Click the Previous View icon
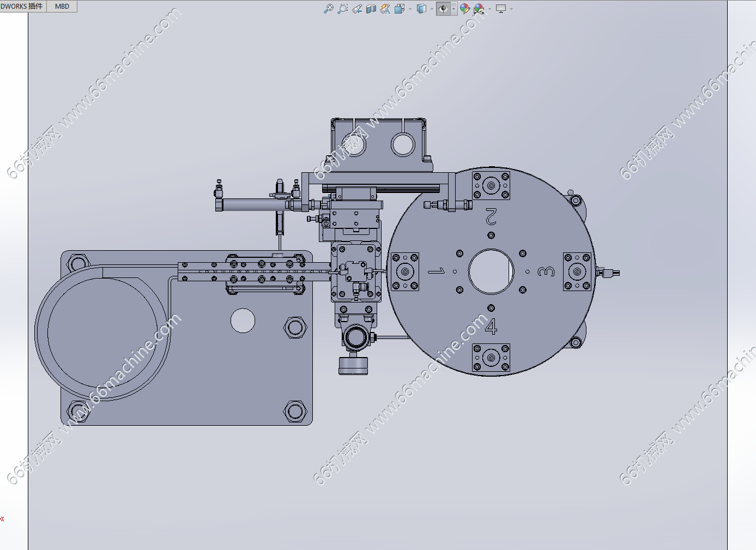 pos(357,9)
